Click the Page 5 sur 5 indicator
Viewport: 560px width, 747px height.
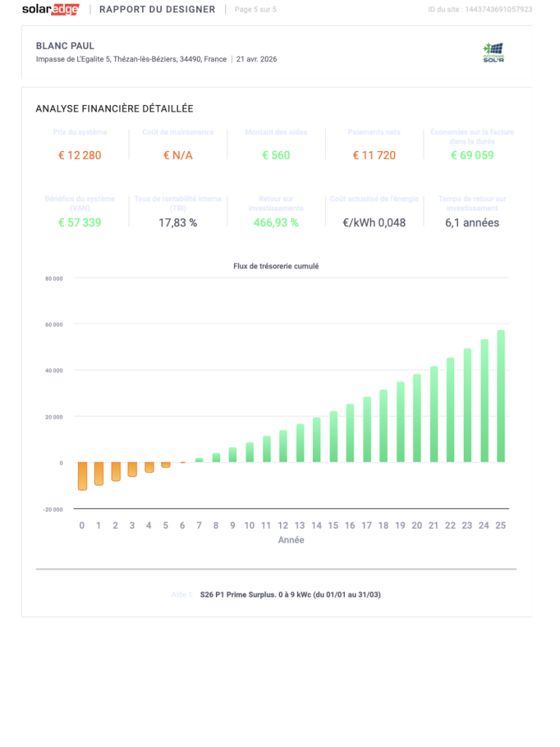(255, 9)
